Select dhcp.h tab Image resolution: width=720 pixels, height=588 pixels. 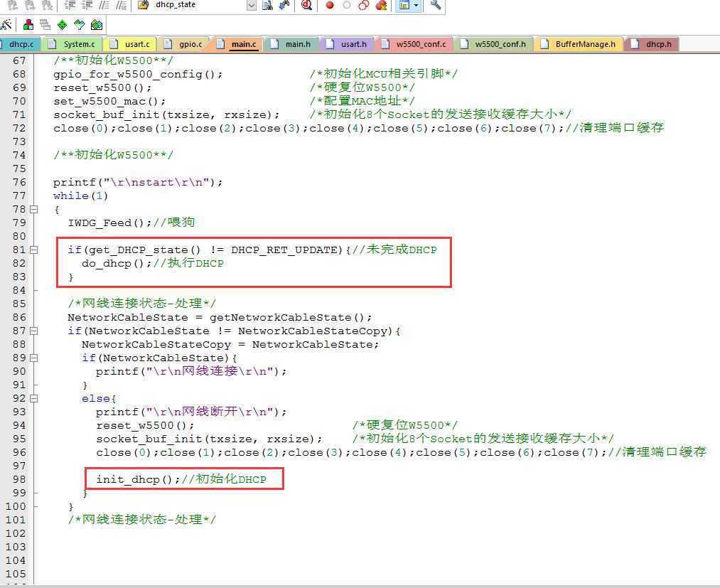point(652,44)
